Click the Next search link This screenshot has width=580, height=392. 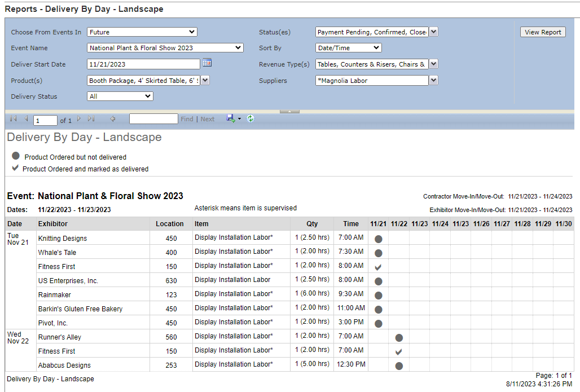point(208,119)
